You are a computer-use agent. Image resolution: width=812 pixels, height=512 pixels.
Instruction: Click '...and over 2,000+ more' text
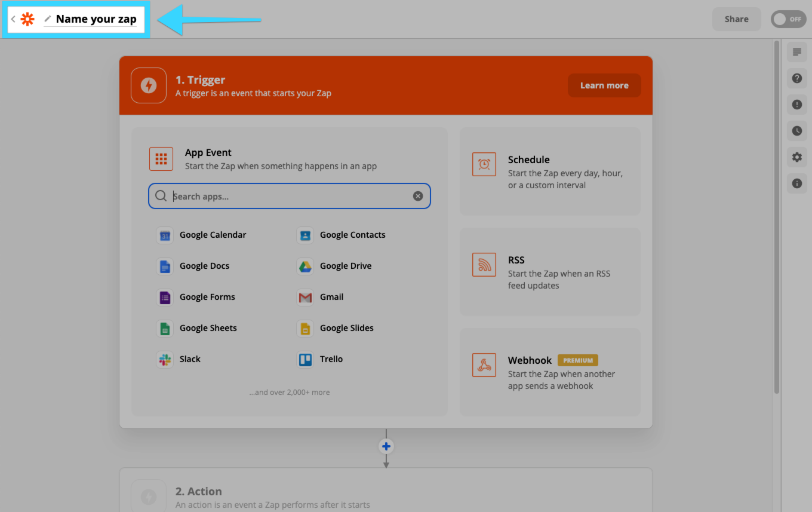290,393
